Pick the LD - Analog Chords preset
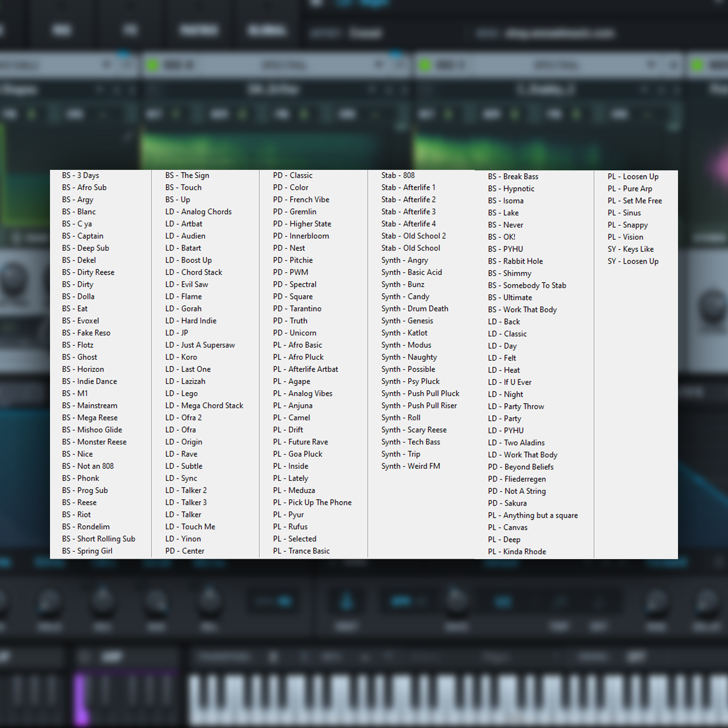The width and height of the screenshot is (728, 728). (198, 212)
